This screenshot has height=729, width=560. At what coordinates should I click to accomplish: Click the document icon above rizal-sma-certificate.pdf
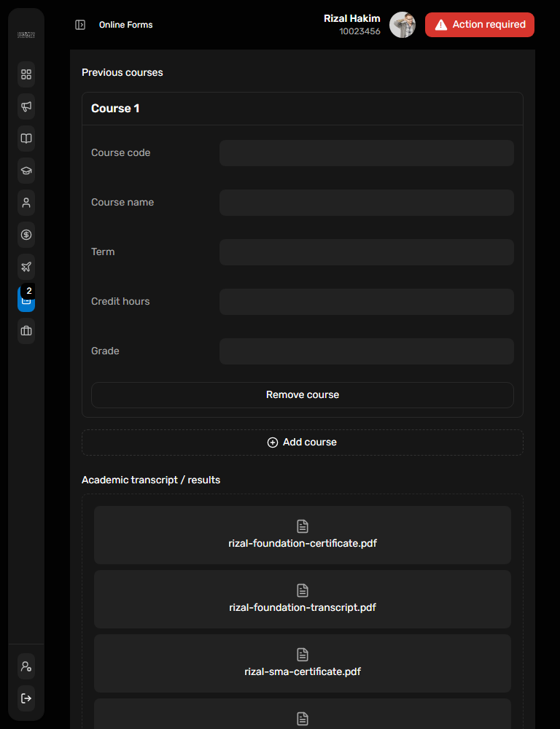(303, 655)
